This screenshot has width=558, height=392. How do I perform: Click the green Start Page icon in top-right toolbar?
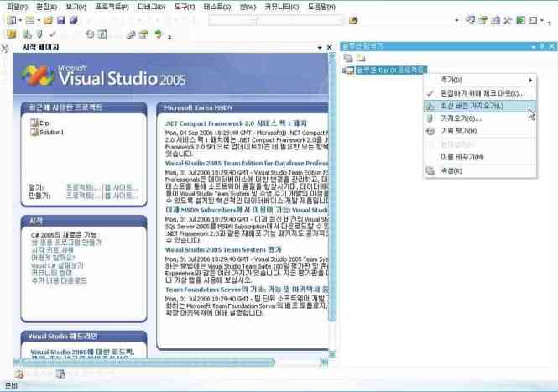point(520,20)
